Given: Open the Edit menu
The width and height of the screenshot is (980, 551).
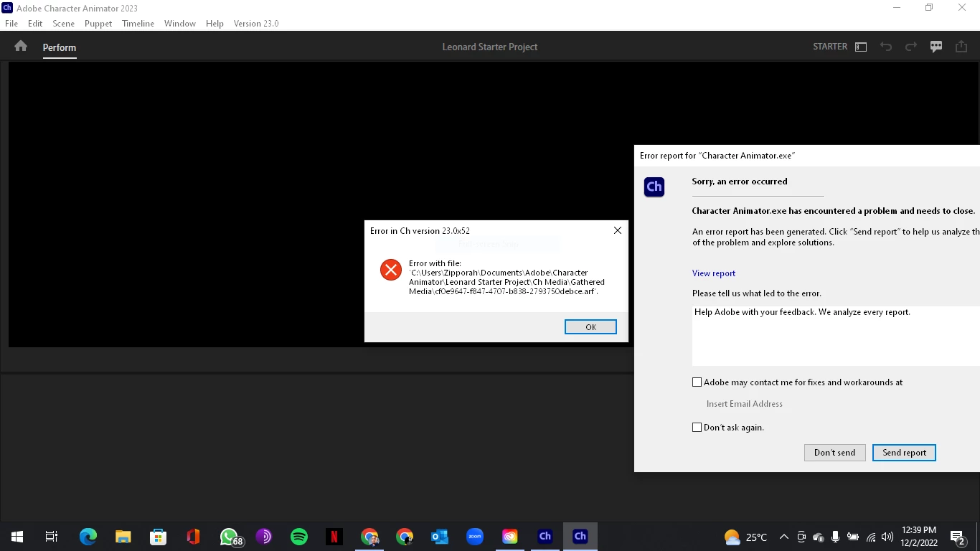Looking at the screenshot, I should click(35, 24).
